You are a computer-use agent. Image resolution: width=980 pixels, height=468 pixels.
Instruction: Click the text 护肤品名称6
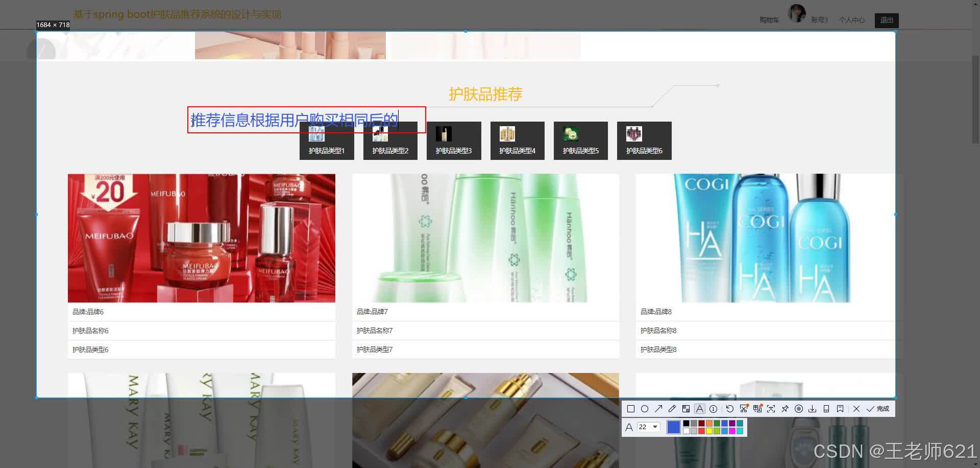tap(90, 331)
